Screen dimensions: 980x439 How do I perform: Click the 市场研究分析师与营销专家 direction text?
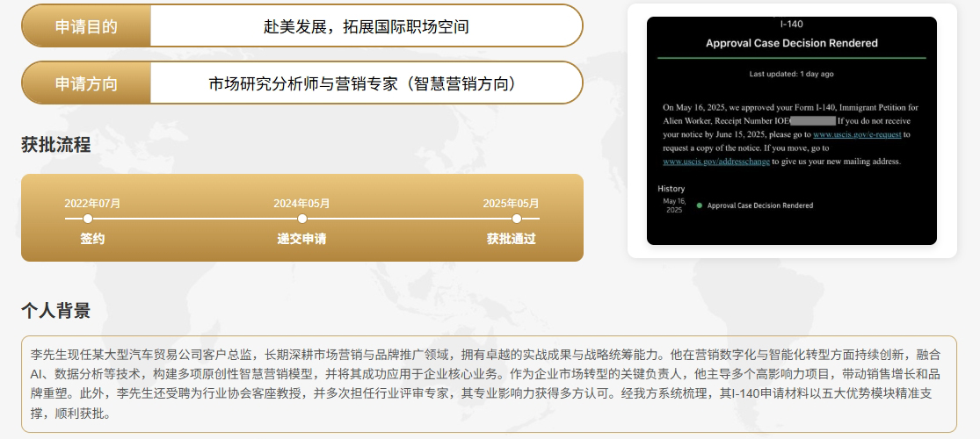click(x=366, y=83)
